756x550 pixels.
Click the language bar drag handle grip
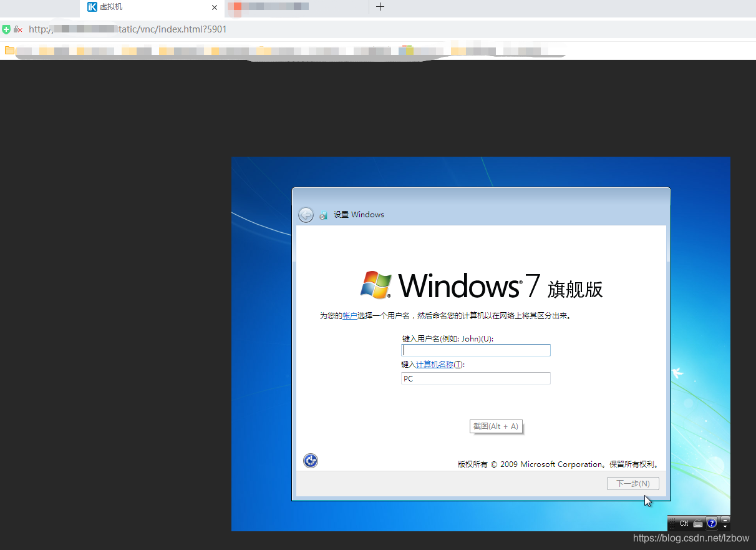672,523
